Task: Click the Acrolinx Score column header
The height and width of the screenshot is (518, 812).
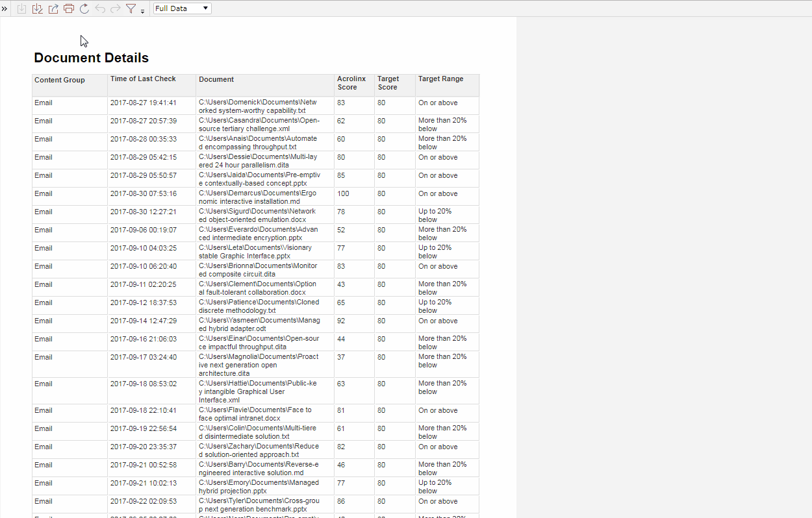Action: pos(351,83)
